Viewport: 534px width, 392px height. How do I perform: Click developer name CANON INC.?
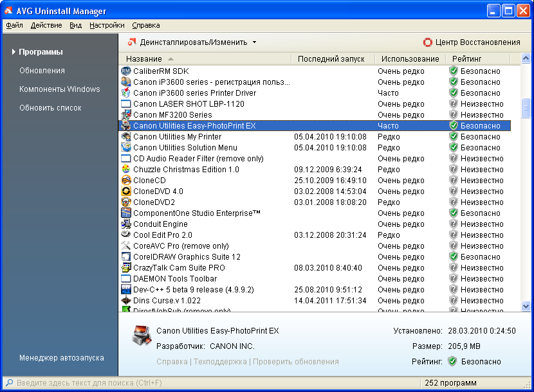point(232,346)
